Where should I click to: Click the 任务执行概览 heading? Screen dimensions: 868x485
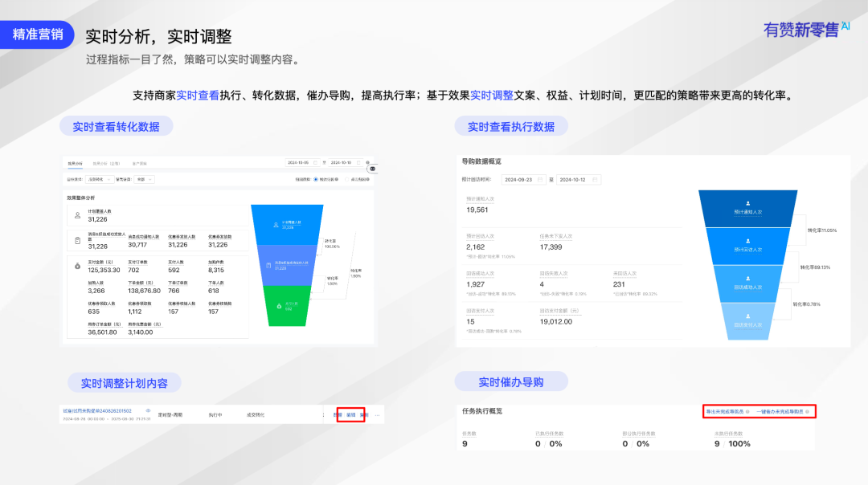pyautogui.click(x=482, y=411)
